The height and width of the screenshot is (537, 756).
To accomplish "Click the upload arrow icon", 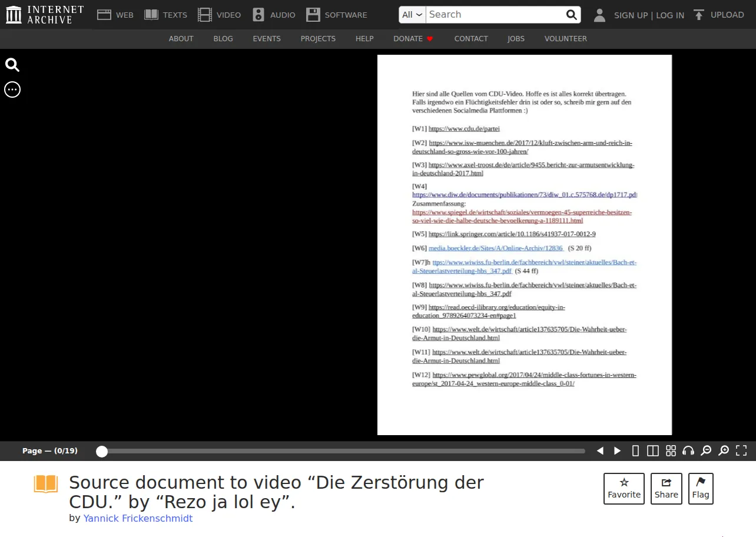I will click(698, 15).
